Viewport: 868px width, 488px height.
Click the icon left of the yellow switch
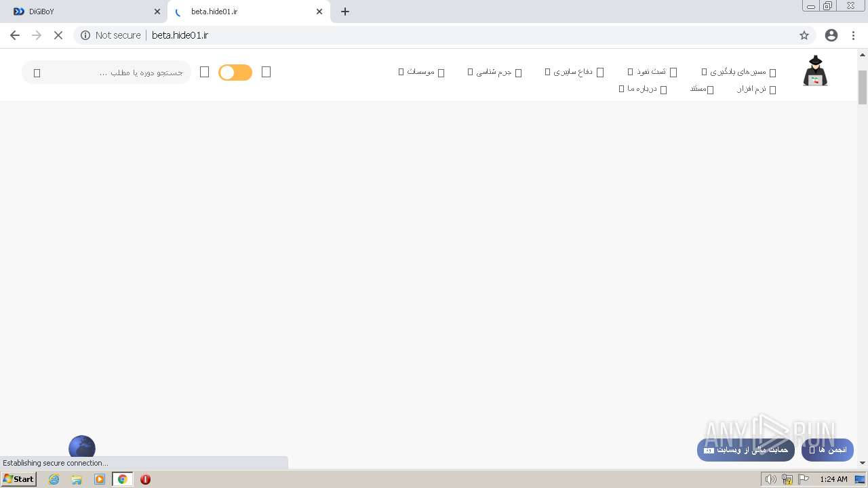point(204,72)
